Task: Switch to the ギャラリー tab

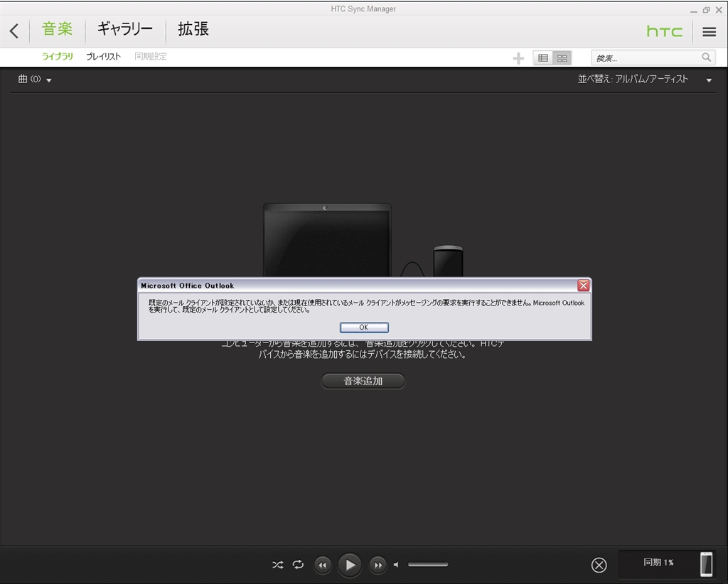Action: coord(125,29)
